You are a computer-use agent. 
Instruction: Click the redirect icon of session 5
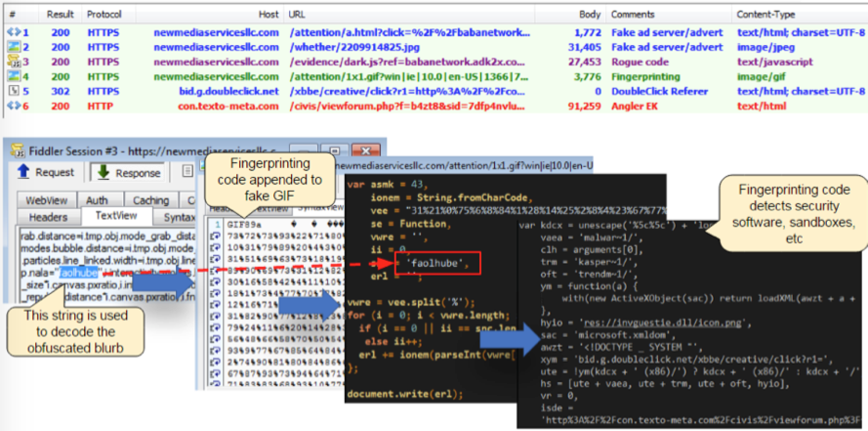point(13,90)
